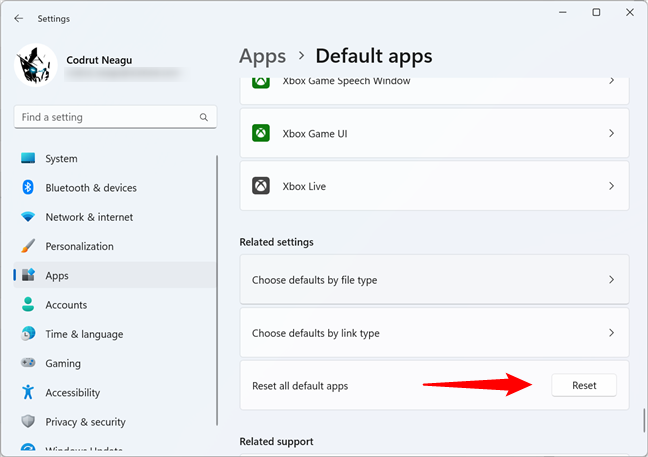This screenshot has height=457, width=648.
Task: Expand the Xbox Live entry chevron
Action: [611, 186]
